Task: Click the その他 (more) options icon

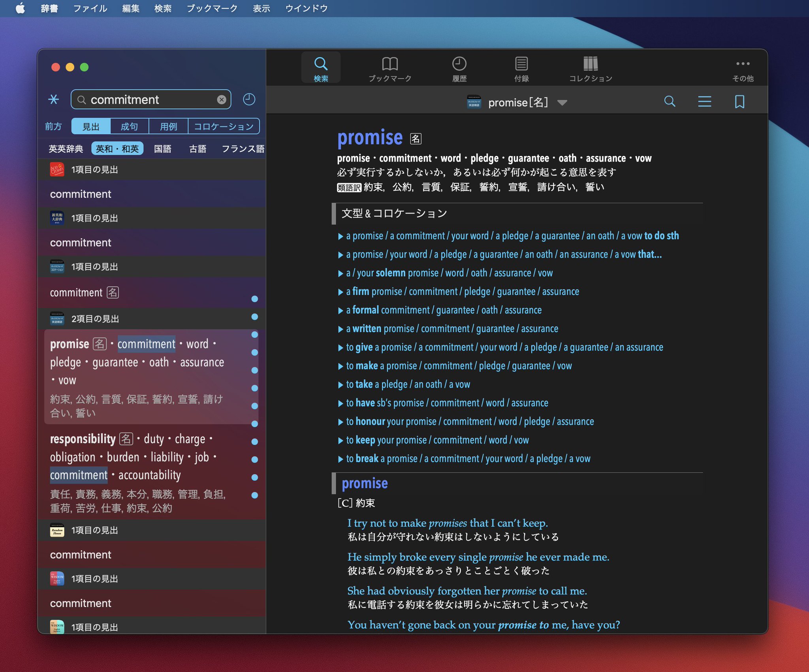Action: [743, 67]
